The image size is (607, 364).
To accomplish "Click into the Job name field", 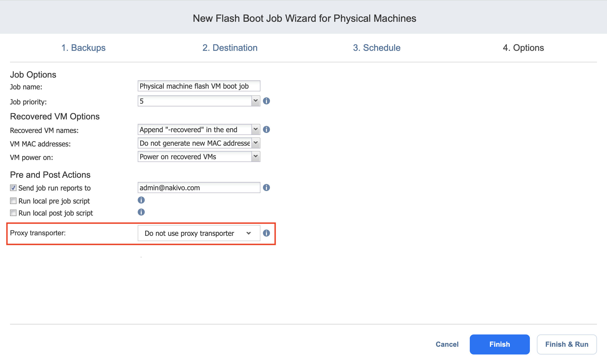I will point(199,86).
